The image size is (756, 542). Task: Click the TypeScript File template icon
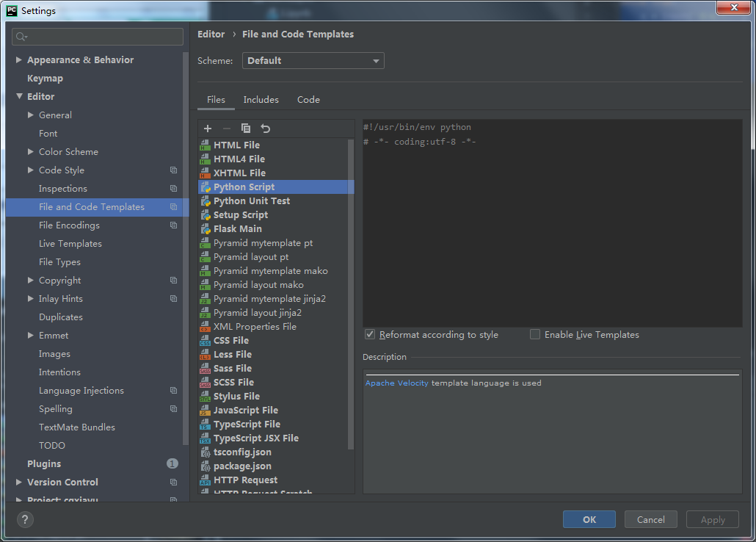click(x=206, y=424)
